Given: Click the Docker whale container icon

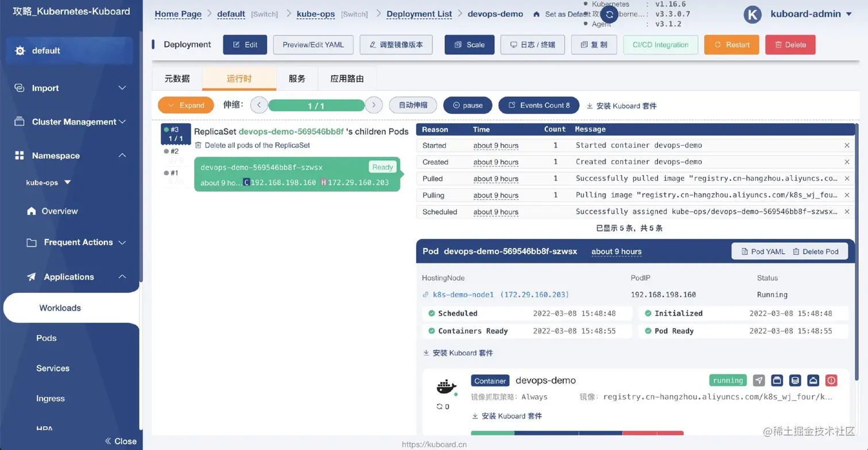Looking at the screenshot, I should (x=447, y=387).
